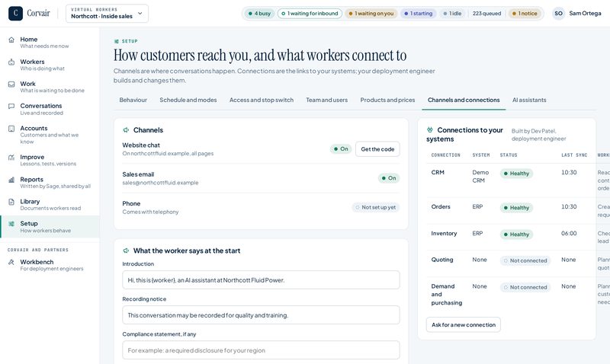The height and width of the screenshot is (364, 610).
Task: Click the 4 busy status pill
Action: click(x=259, y=13)
